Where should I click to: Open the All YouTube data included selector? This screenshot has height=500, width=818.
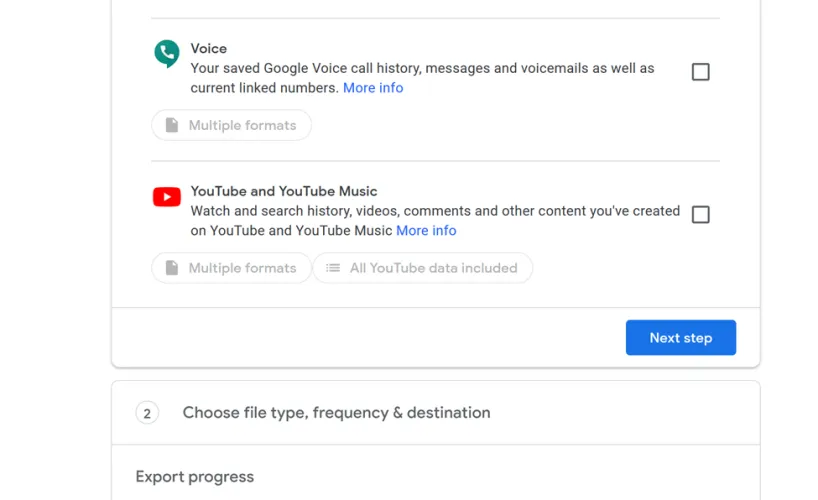(x=423, y=268)
